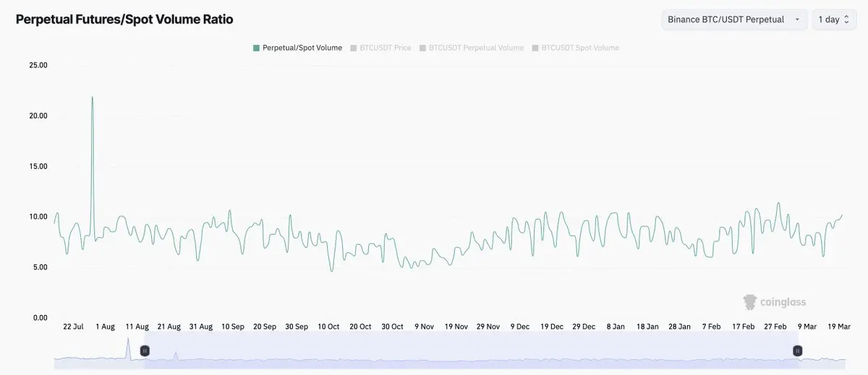Click the exchange dropdown arrow
Screen dimensions: 868x375
click(x=797, y=20)
